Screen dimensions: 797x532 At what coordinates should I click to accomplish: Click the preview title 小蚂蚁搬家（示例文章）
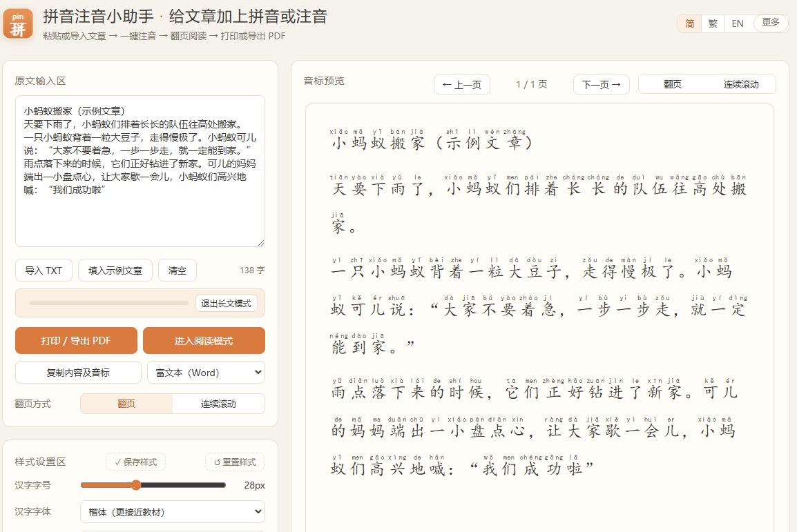[432, 139]
